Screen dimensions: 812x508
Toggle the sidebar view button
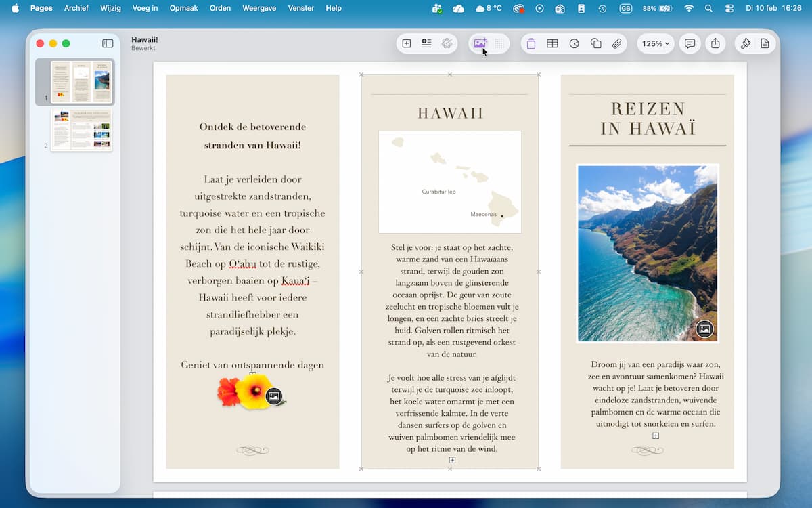click(108, 43)
